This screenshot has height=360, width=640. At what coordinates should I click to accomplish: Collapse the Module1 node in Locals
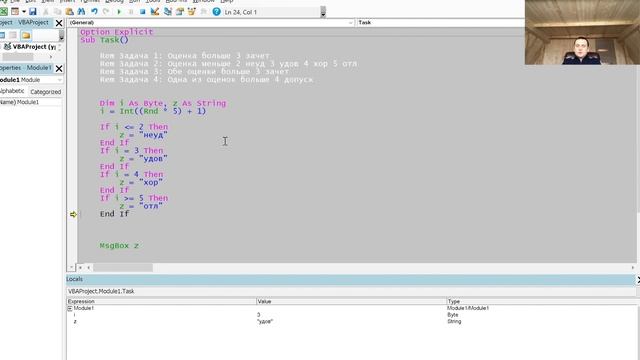point(69,308)
